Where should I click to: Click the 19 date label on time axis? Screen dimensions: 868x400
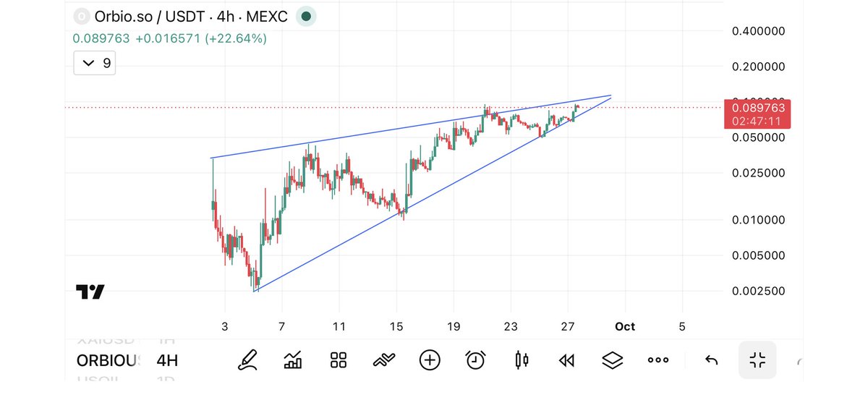(x=454, y=326)
